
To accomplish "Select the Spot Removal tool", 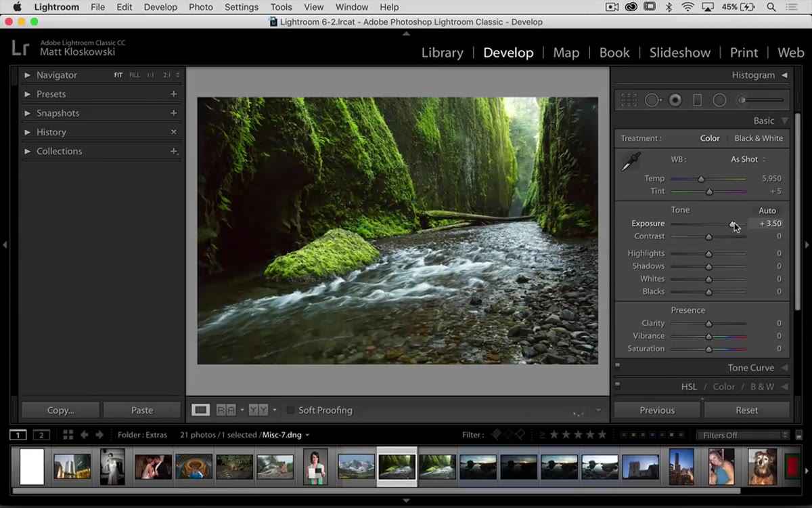I will pyautogui.click(x=652, y=100).
